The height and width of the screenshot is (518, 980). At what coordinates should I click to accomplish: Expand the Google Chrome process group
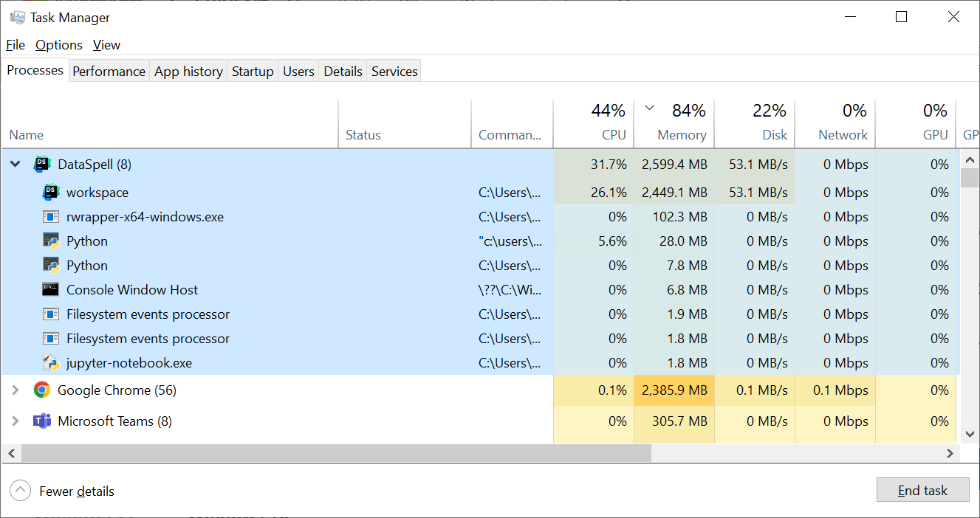(16, 390)
